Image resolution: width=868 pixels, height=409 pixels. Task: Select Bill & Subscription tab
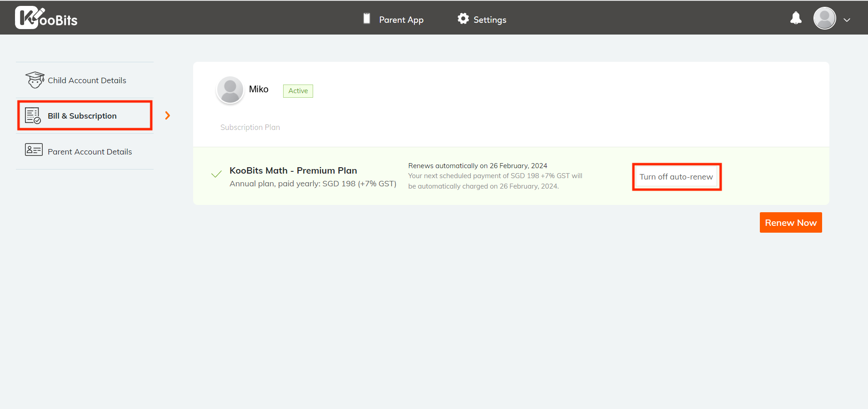[x=85, y=115]
